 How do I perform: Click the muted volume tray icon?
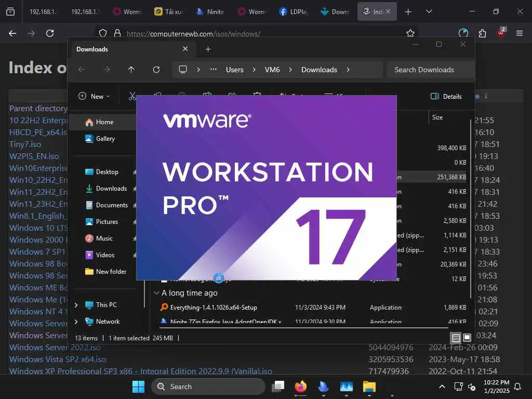point(472,387)
